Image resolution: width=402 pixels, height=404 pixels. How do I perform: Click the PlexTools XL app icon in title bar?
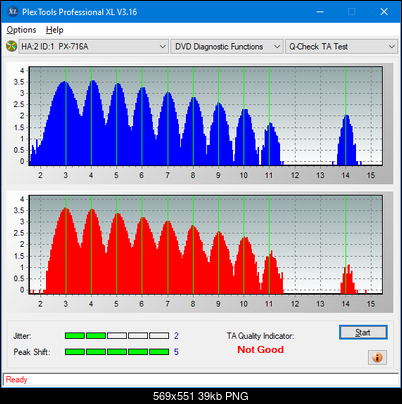pos(12,12)
